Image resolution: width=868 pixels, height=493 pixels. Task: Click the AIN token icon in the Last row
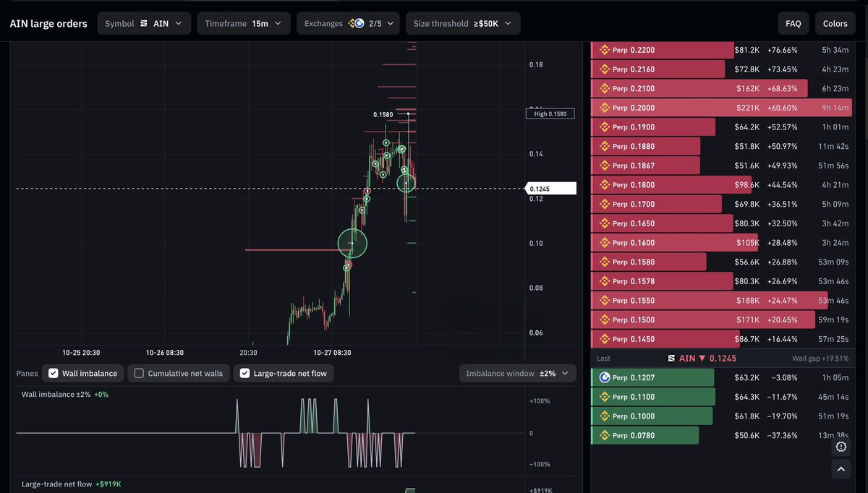point(671,359)
